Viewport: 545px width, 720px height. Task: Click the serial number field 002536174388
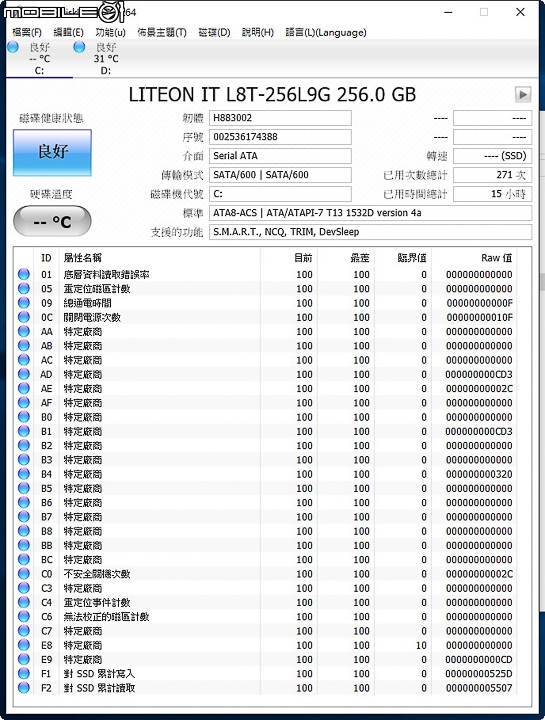tap(280, 137)
